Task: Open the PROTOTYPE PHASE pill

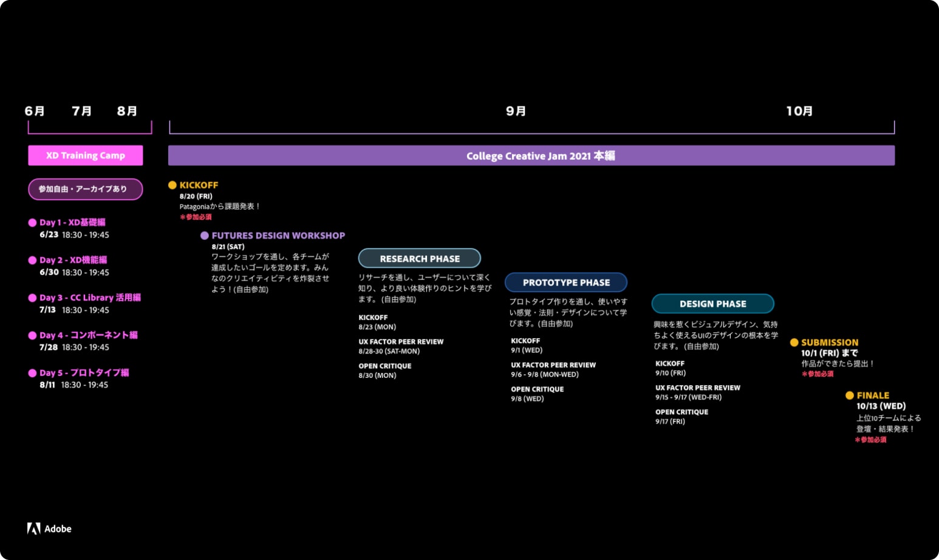Action: tap(566, 282)
